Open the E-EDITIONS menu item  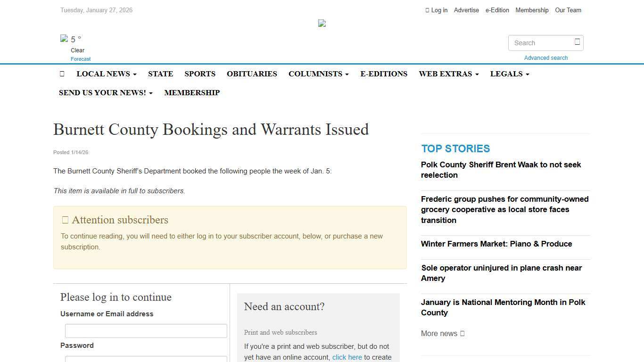tap(384, 74)
